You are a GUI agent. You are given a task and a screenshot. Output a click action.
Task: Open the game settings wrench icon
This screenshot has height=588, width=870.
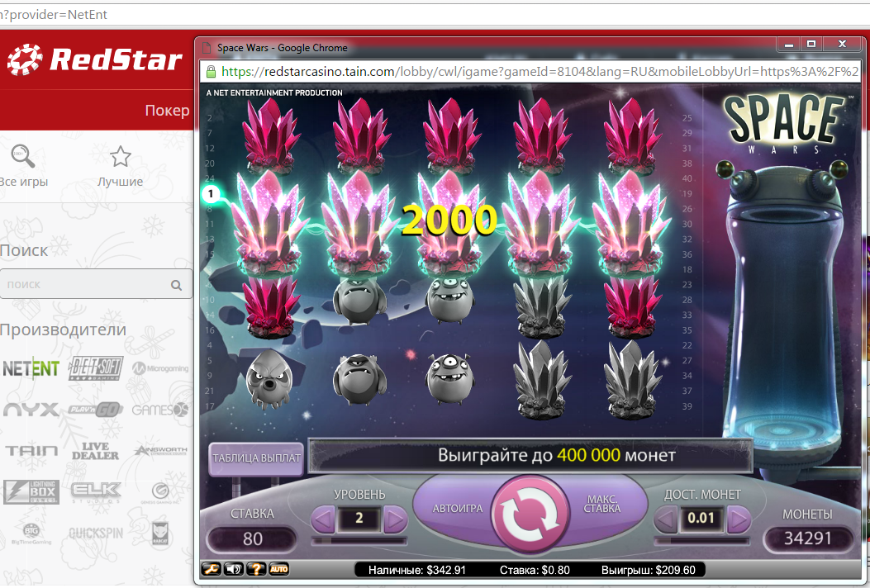(212, 569)
